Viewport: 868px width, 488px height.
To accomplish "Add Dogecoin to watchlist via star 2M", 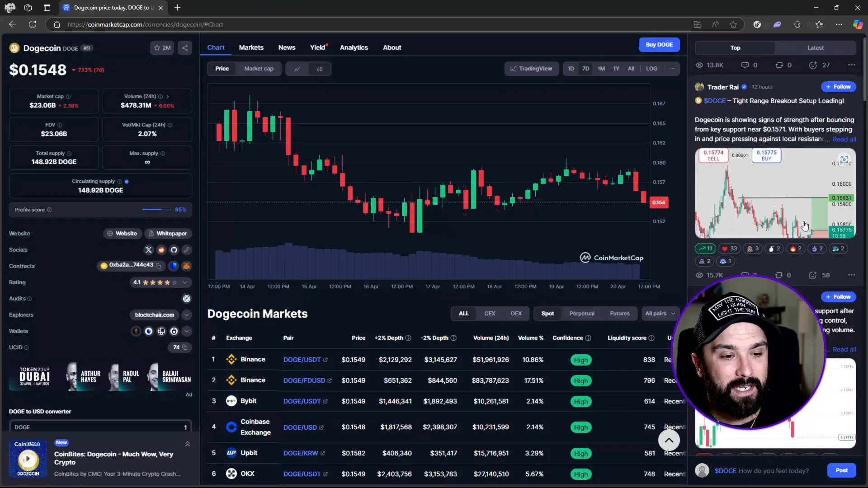I will click(162, 48).
